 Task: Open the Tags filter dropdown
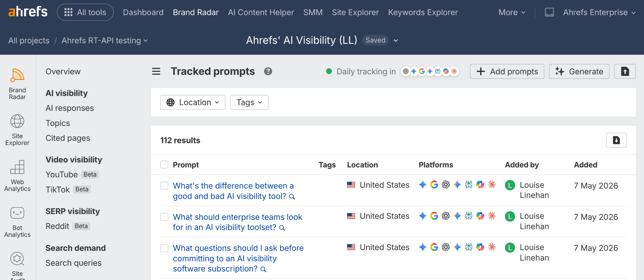click(249, 102)
